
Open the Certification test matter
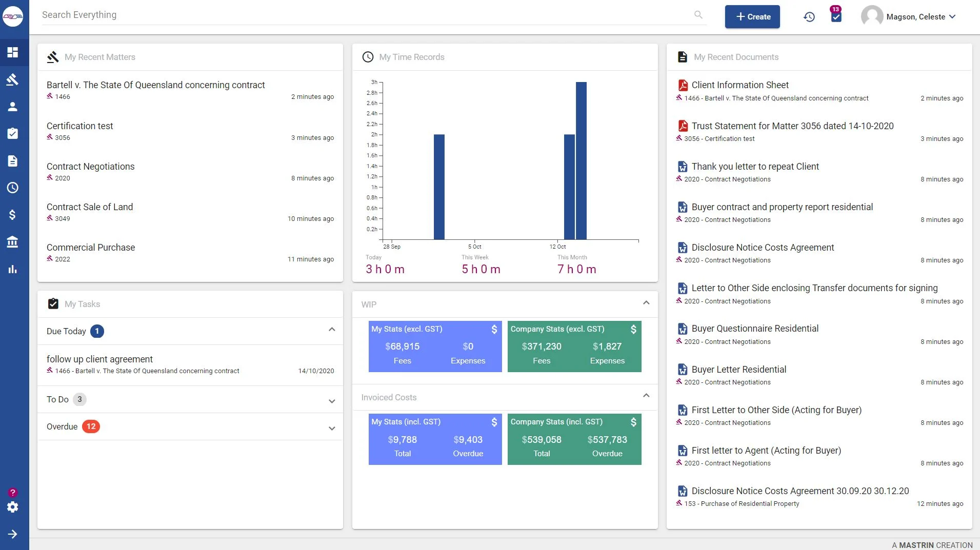(x=79, y=126)
